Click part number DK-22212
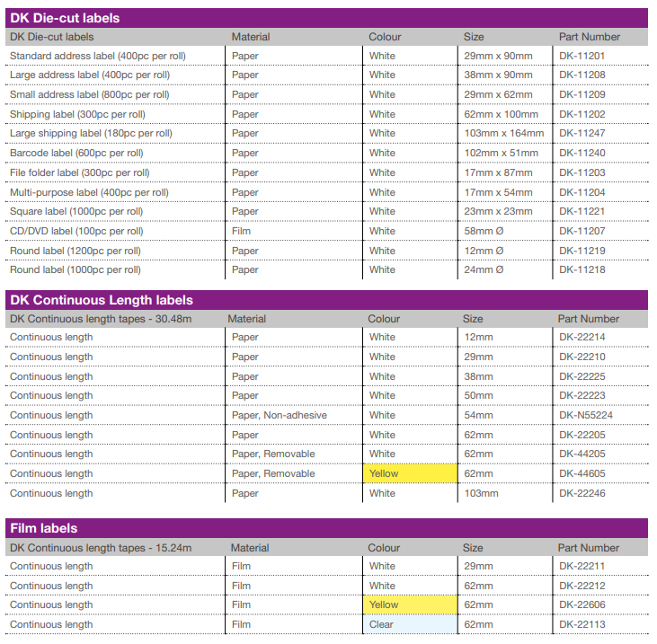657x644 pixels. 582,586
